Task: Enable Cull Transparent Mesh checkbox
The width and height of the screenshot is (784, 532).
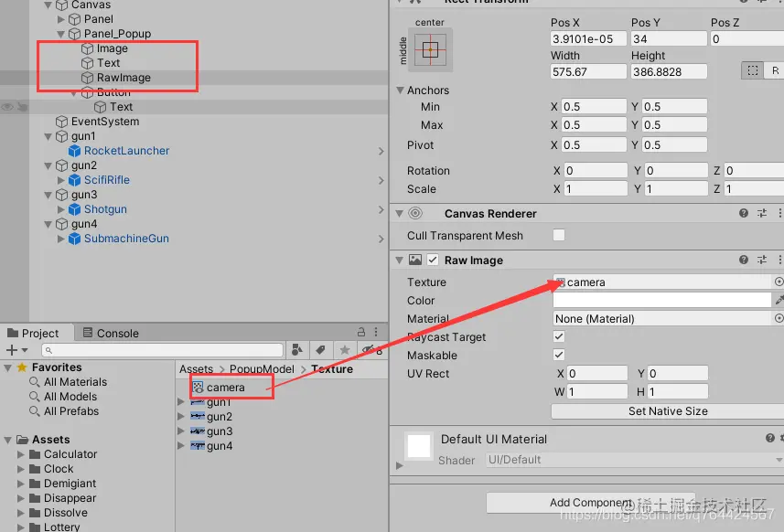Action: (x=559, y=235)
